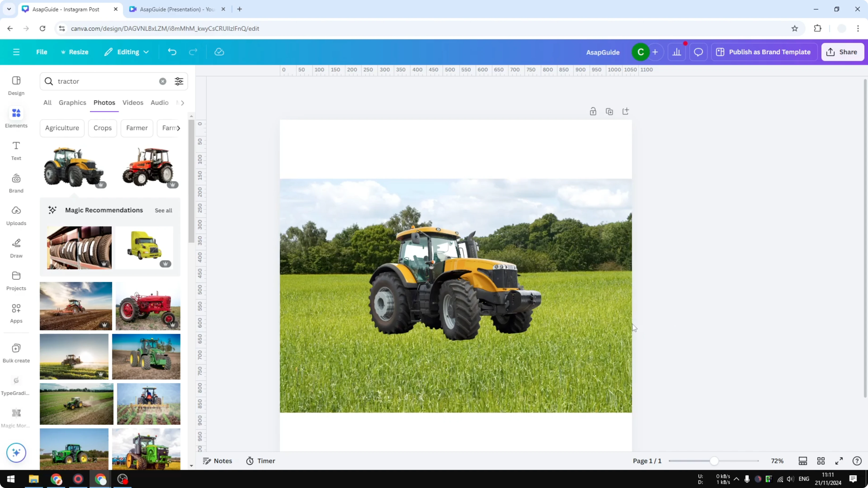Open the Editing mode dropdown

[126, 52]
